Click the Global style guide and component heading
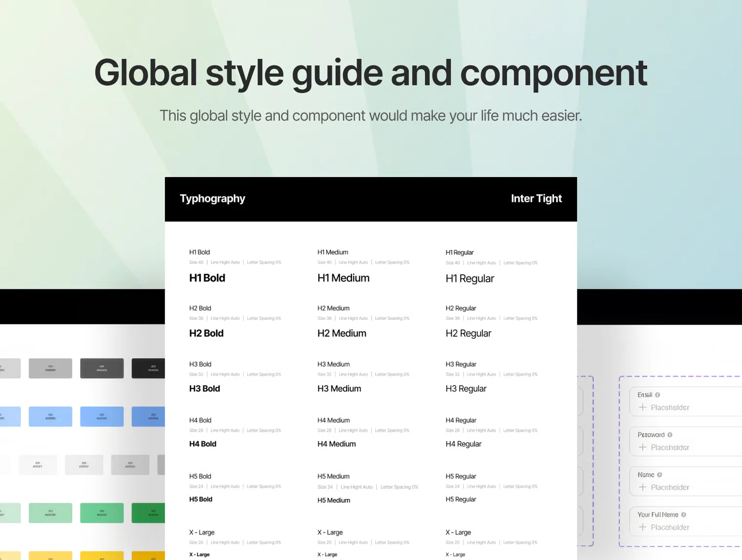This screenshot has width=742, height=560. 371,73
